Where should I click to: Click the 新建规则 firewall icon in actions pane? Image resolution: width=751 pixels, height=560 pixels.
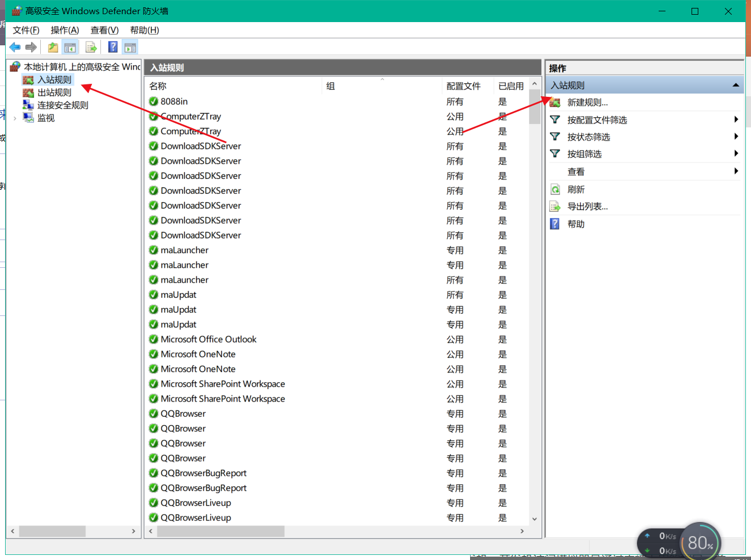pos(555,102)
